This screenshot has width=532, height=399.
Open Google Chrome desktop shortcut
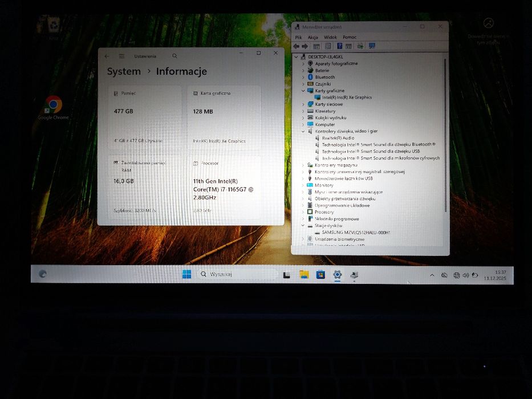(53, 108)
